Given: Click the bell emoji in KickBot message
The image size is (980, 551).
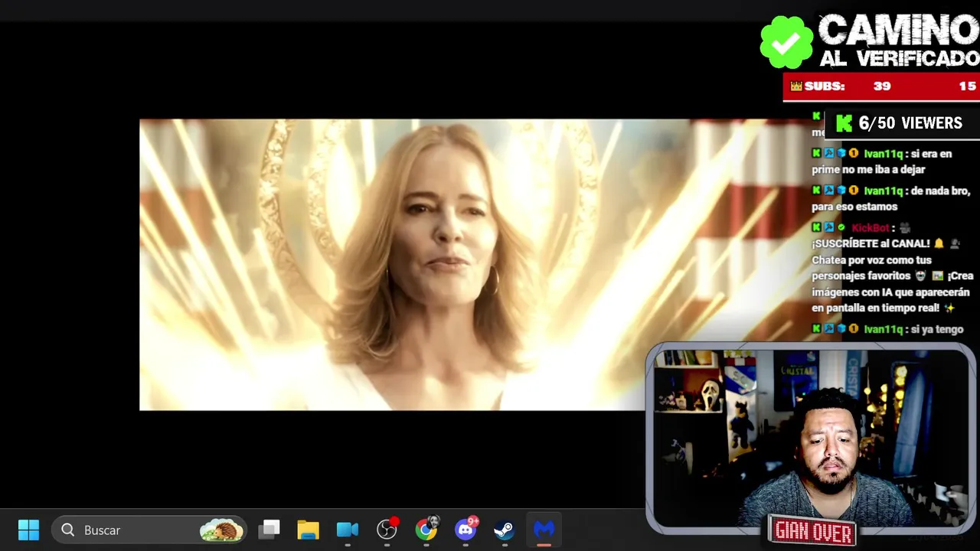Looking at the screenshot, I should point(939,243).
